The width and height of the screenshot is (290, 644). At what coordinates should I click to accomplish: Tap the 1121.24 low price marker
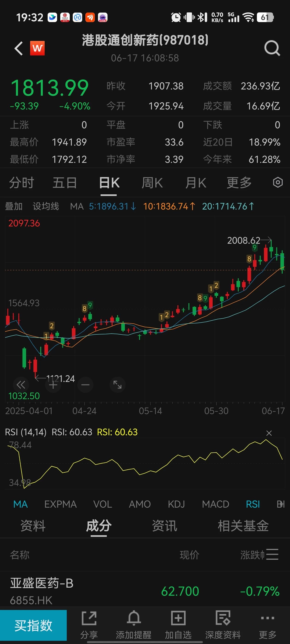pos(61,379)
